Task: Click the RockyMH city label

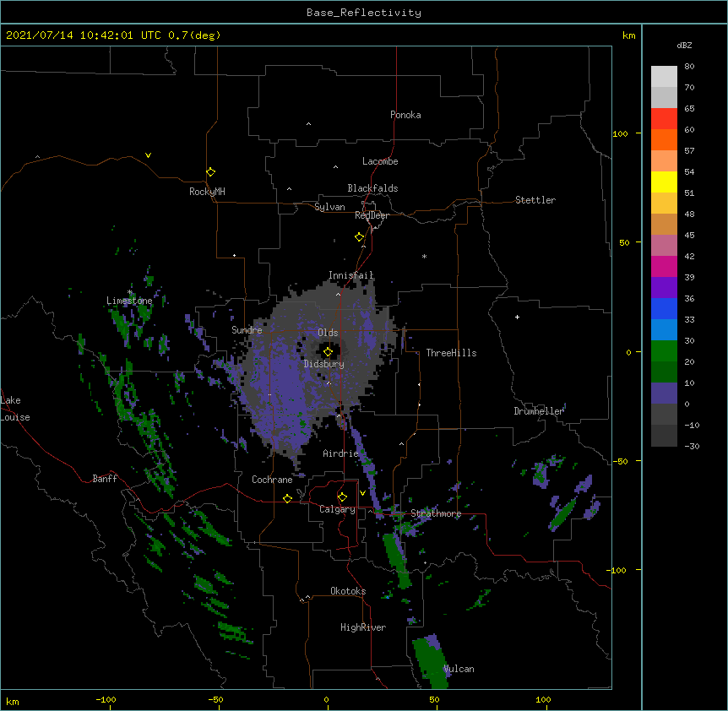Action: tap(207, 192)
